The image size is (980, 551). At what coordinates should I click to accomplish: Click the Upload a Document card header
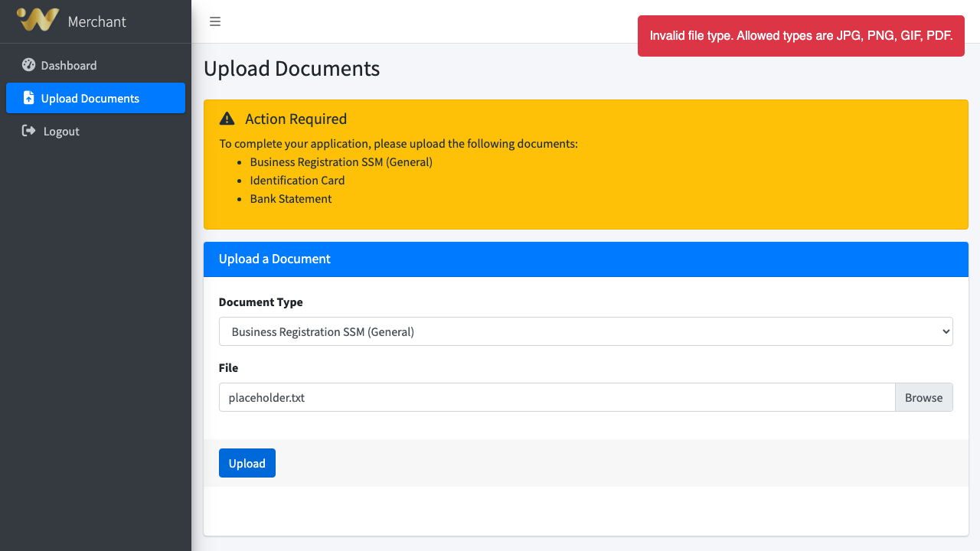pos(586,259)
